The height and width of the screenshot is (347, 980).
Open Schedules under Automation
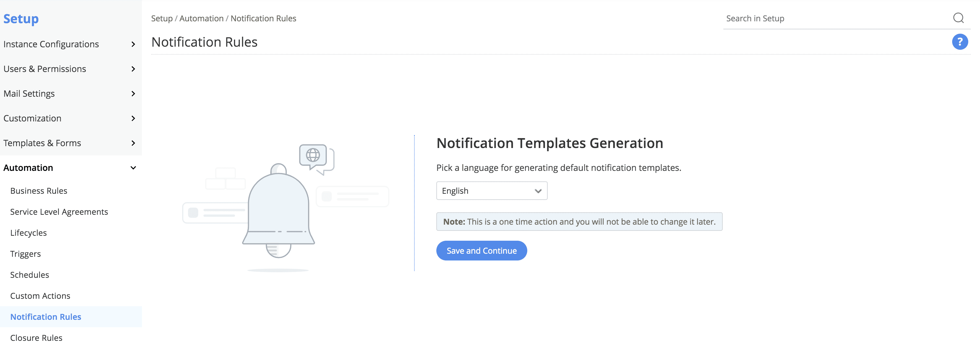coord(30,275)
